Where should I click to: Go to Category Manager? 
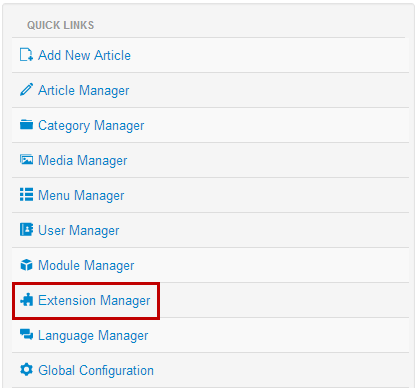point(91,126)
